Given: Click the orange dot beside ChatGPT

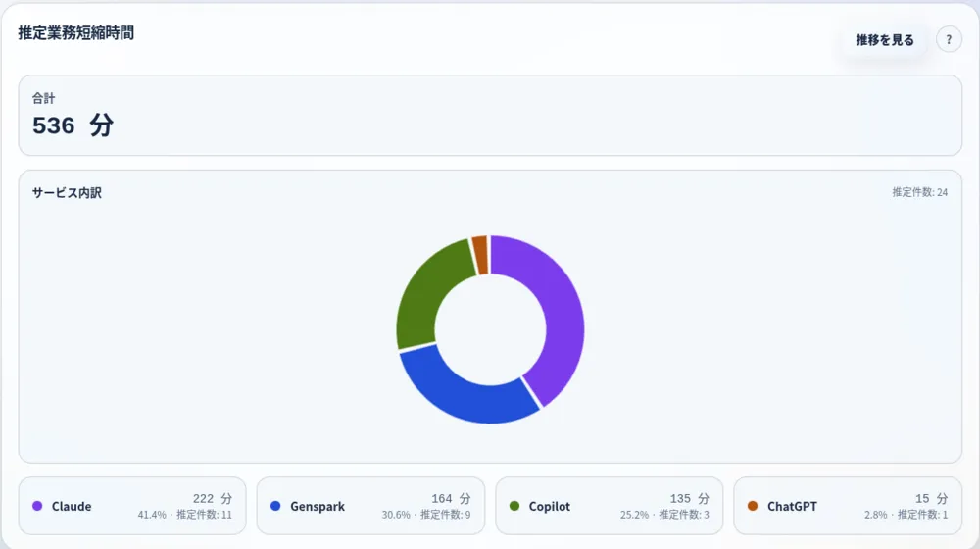Looking at the screenshot, I should pos(753,506).
